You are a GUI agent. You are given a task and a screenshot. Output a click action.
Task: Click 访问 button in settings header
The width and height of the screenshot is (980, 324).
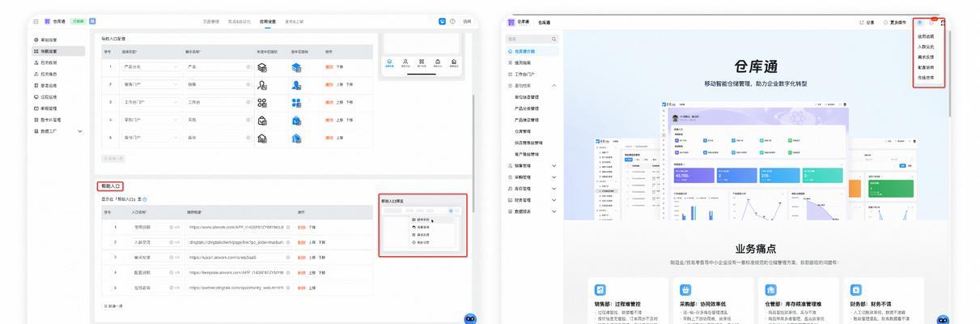click(x=467, y=21)
